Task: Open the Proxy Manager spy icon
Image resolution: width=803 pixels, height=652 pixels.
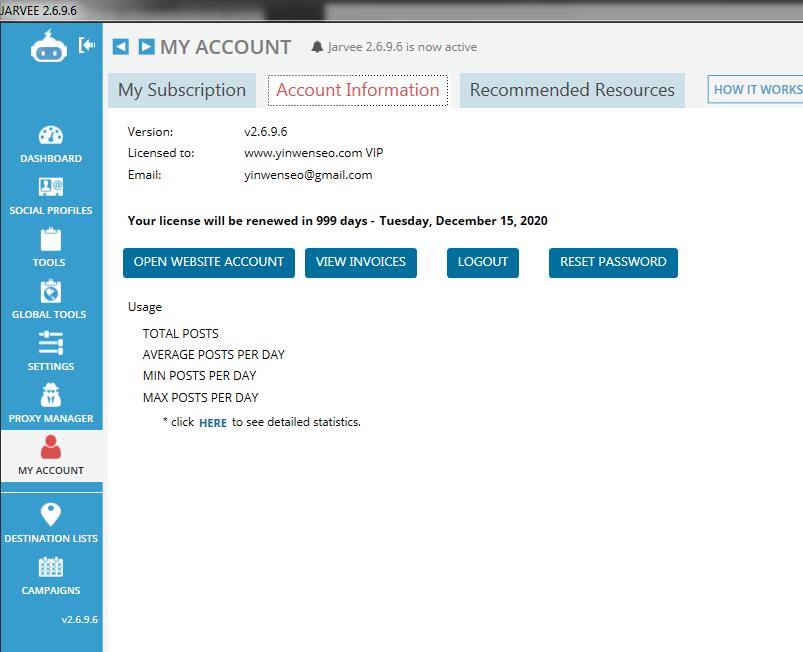Action: pos(51,395)
